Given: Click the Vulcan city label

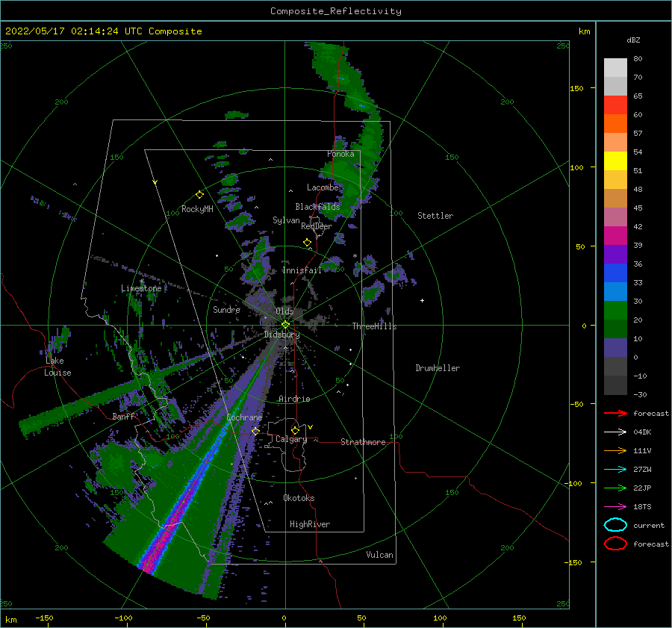Looking at the screenshot, I should coord(379,555).
